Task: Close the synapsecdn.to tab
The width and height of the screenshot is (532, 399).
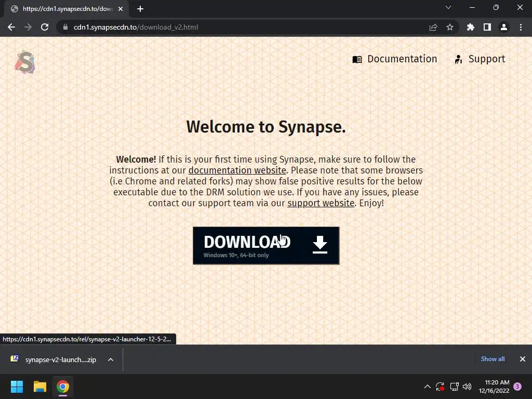Action: click(121, 9)
